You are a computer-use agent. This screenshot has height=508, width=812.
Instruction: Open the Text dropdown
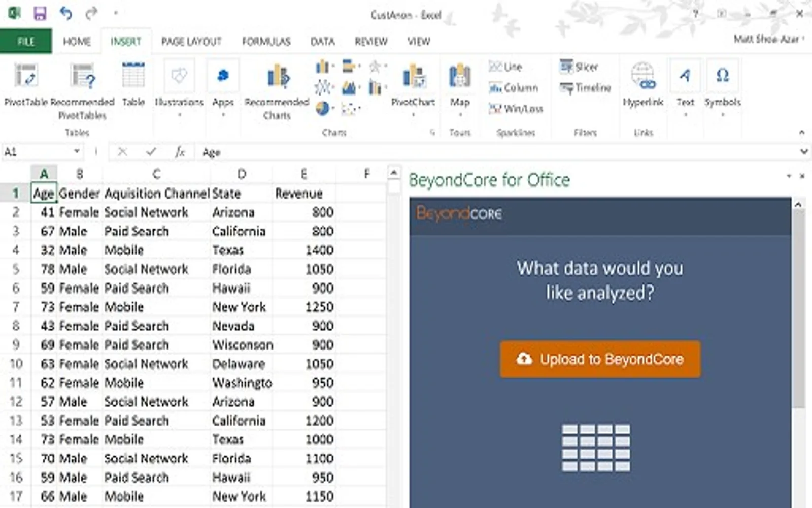[685, 89]
